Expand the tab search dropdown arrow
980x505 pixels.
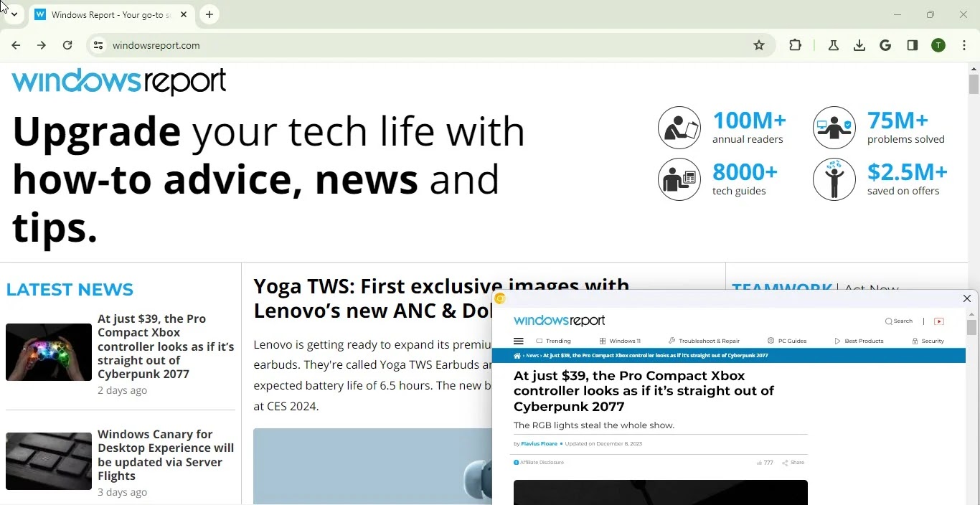tap(14, 14)
